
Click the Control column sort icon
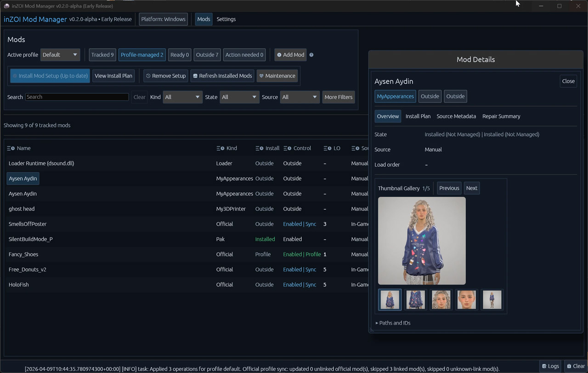coord(288,148)
